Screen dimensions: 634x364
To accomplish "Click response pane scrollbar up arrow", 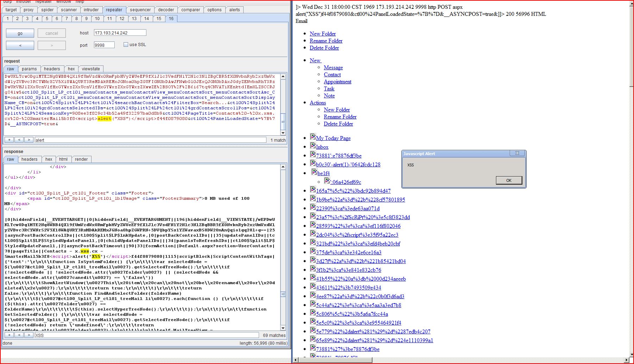I will coord(283,167).
